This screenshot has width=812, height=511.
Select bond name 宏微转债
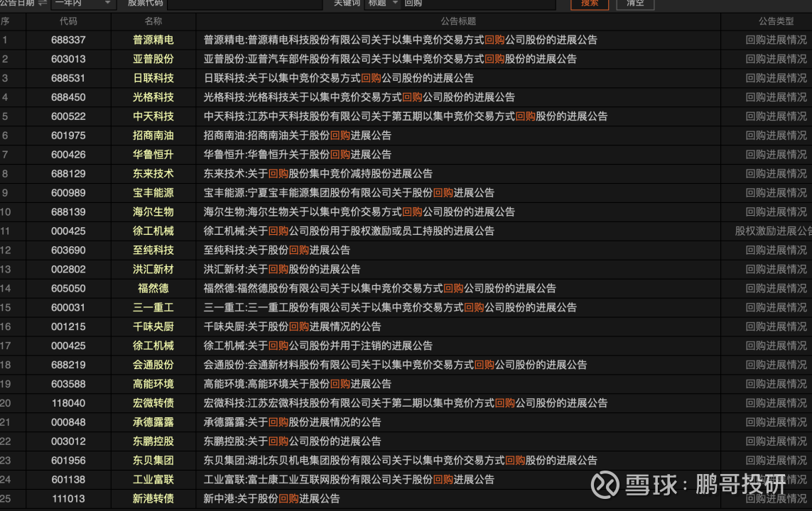(153, 403)
